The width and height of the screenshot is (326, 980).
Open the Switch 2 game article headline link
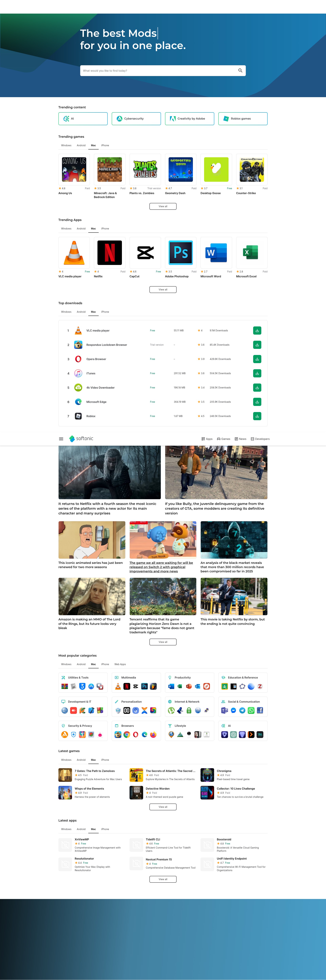(x=161, y=567)
